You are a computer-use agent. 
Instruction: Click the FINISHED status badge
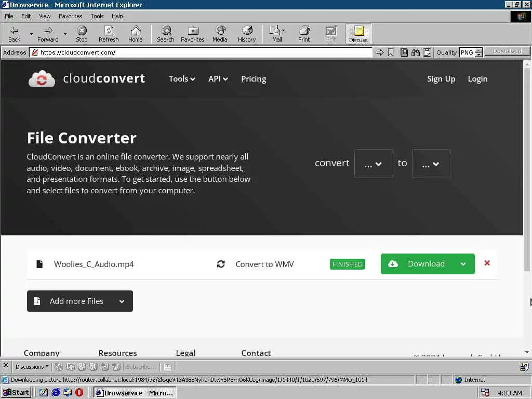pyautogui.click(x=347, y=264)
